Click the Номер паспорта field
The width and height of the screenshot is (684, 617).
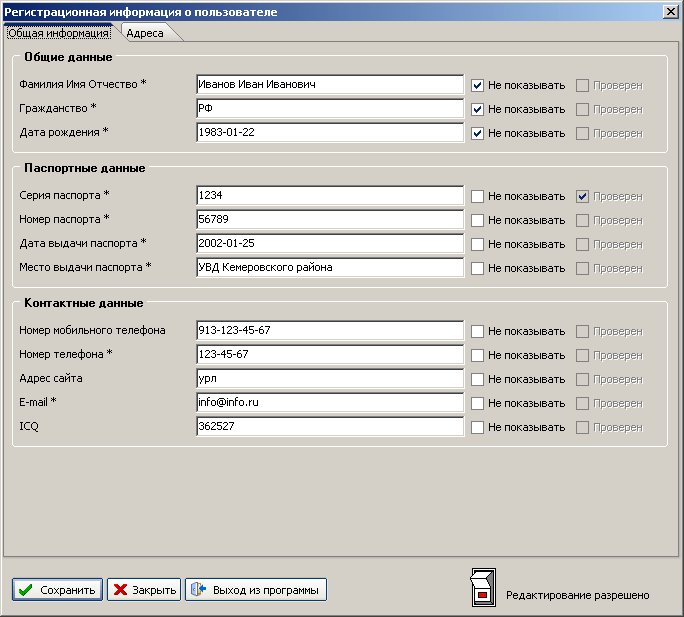coord(330,220)
